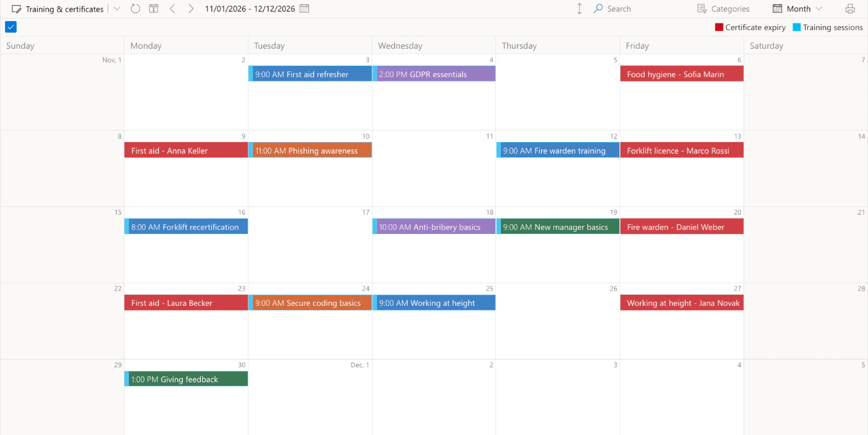This screenshot has height=435, width=868.
Task: Open the GDPR essentials event
Action: pos(434,74)
